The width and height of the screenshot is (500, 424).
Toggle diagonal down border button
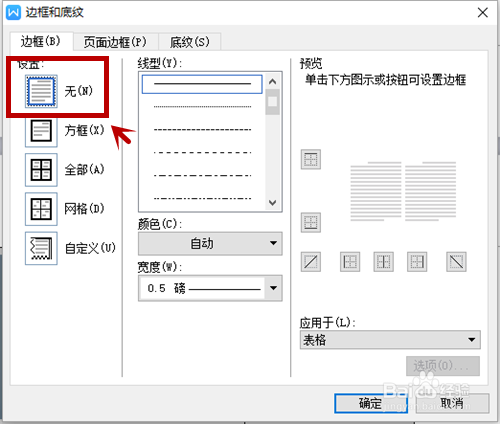click(x=456, y=262)
